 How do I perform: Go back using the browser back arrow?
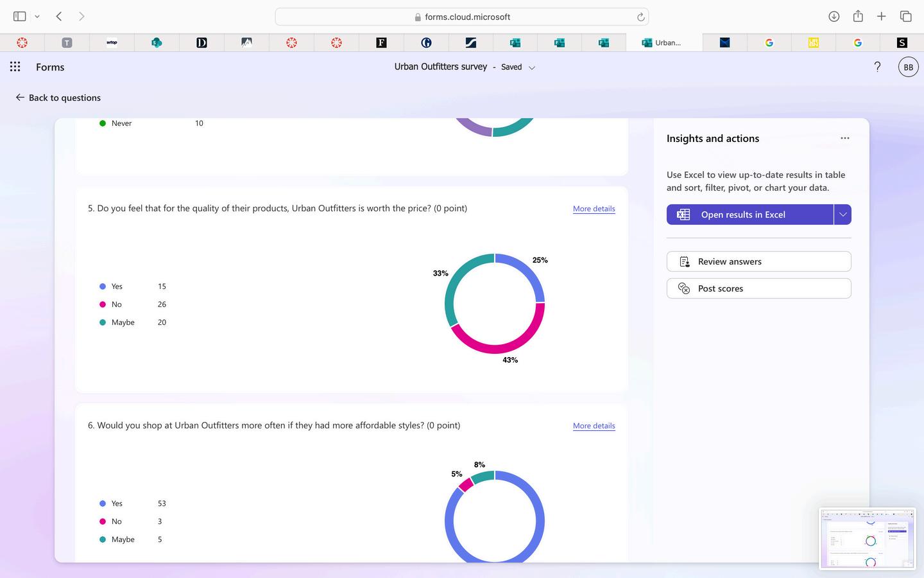[59, 17]
